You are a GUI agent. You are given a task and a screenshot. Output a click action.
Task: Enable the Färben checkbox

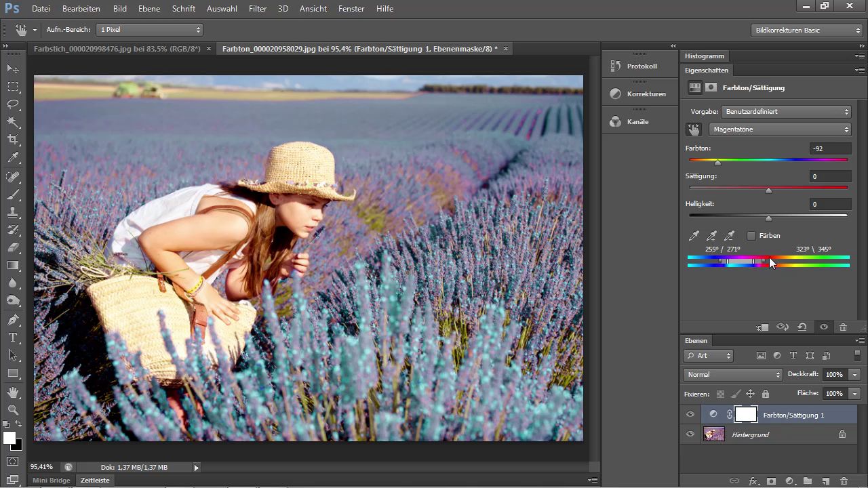751,236
